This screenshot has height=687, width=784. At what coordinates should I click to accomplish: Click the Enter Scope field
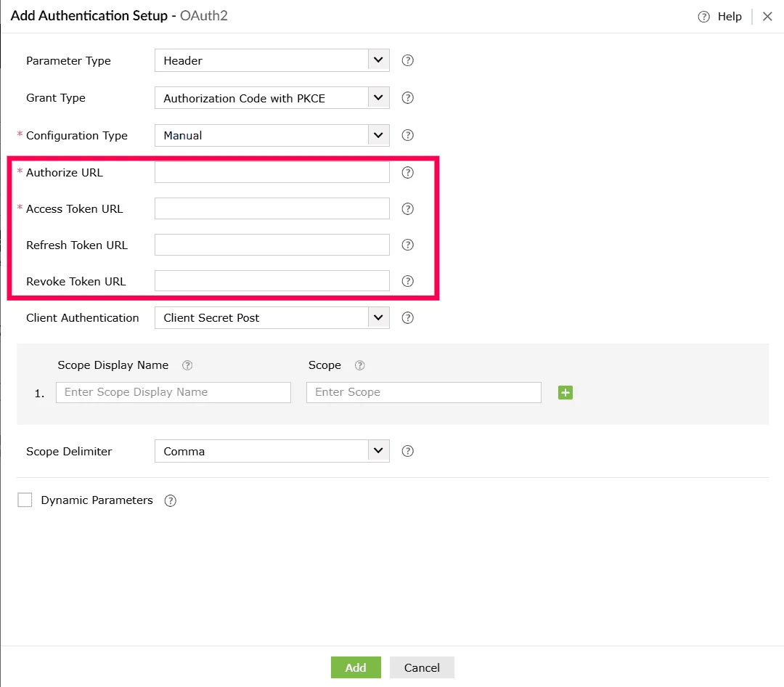(424, 392)
